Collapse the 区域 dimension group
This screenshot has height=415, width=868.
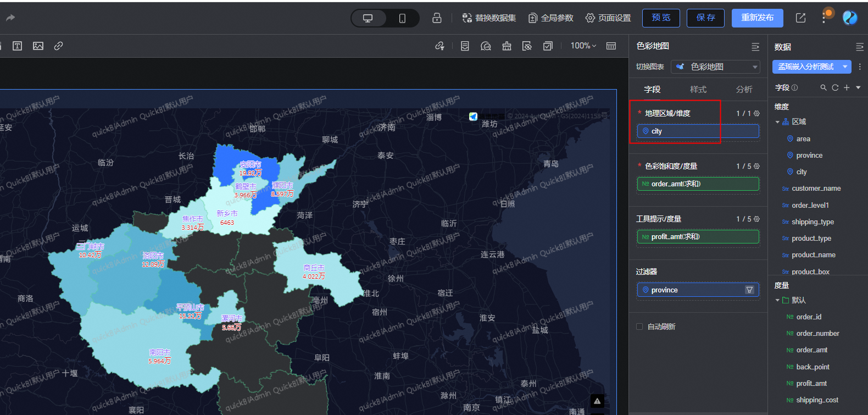777,122
